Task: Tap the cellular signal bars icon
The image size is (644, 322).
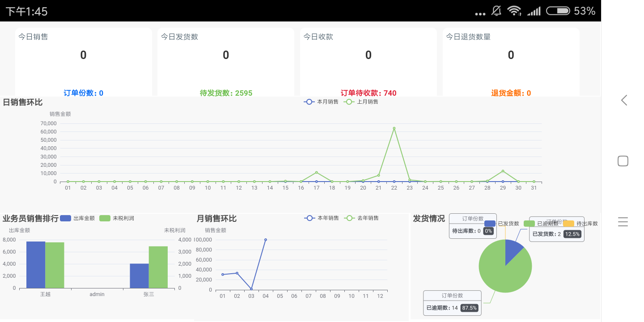Action: pyautogui.click(x=534, y=11)
